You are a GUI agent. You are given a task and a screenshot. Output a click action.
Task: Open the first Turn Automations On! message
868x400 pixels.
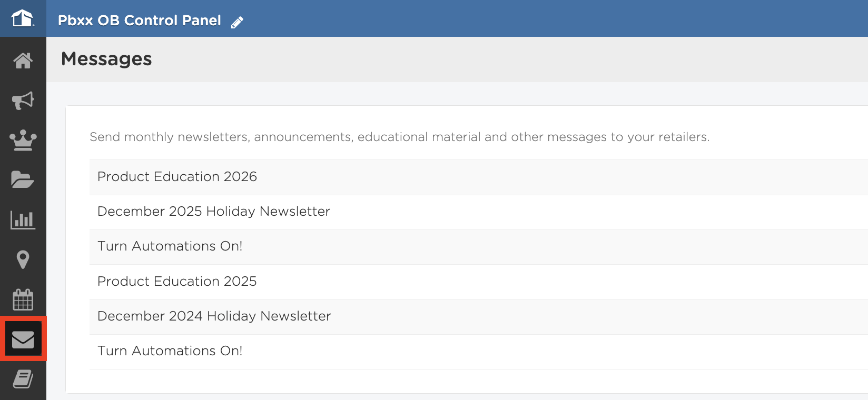pyautogui.click(x=478, y=247)
